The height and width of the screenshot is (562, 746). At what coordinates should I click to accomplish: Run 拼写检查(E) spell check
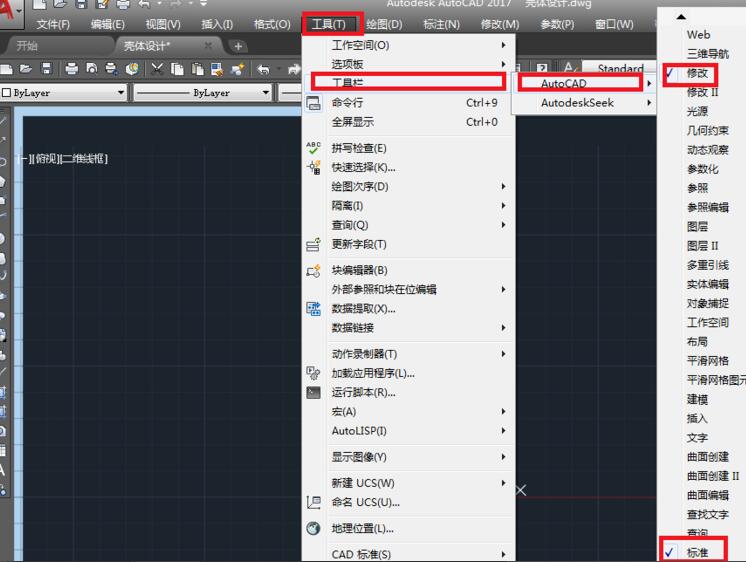click(x=408, y=148)
